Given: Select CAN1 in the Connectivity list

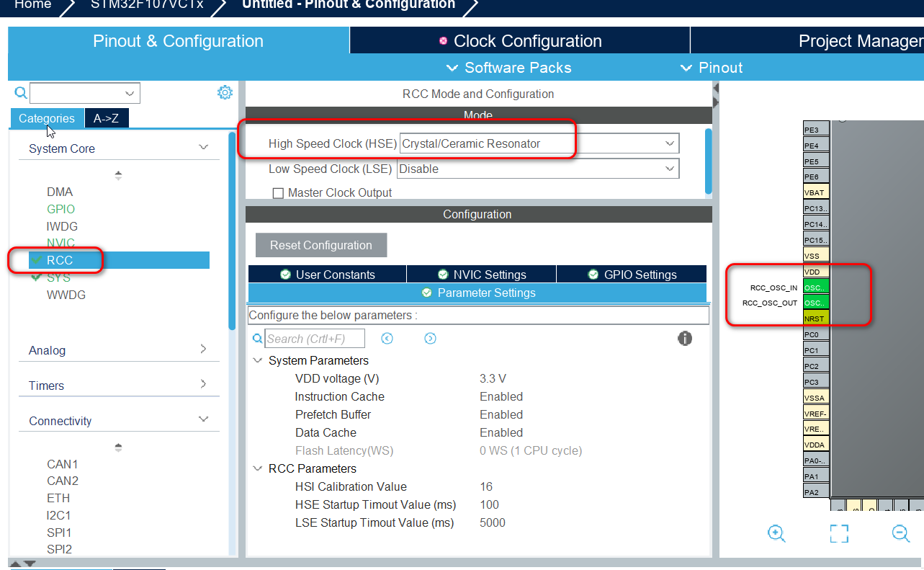Looking at the screenshot, I should (63, 463).
